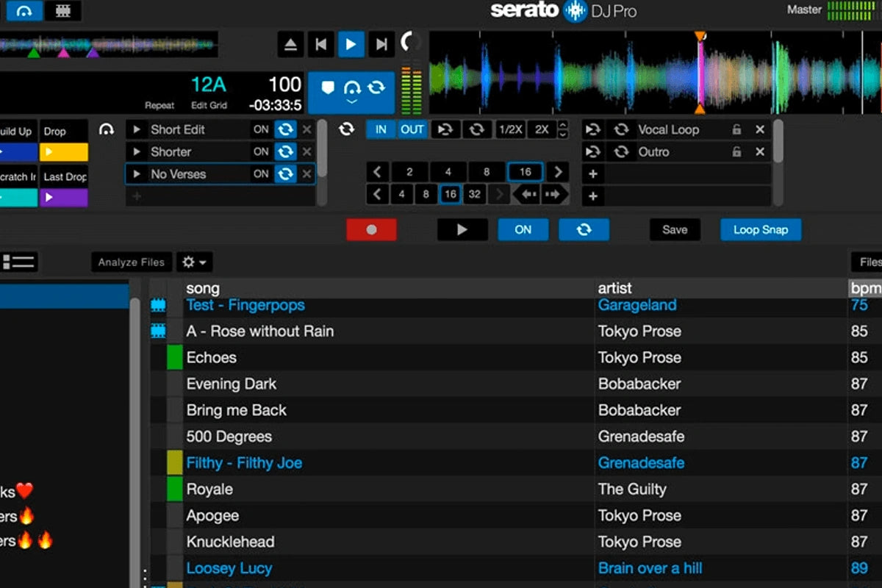Image resolution: width=882 pixels, height=588 pixels.
Task: Click the green color tag next to Echoes
Action: click(x=174, y=358)
